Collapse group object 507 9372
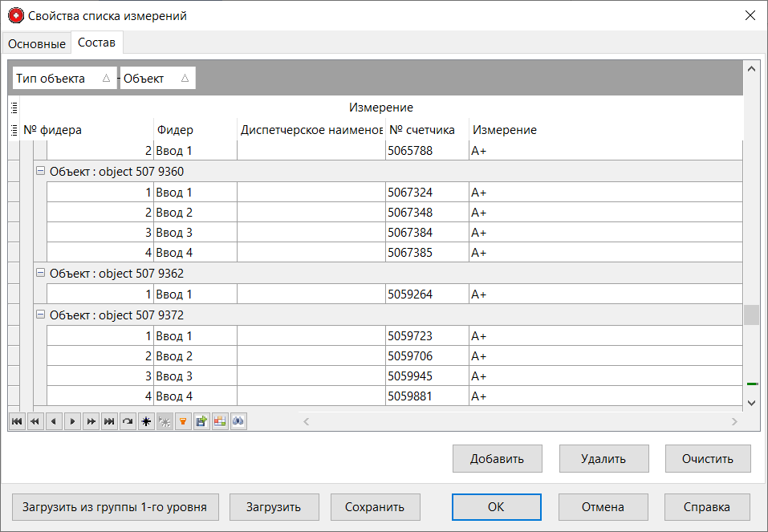The width and height of the screenshot is (768, 532). (x=41, y=315)
